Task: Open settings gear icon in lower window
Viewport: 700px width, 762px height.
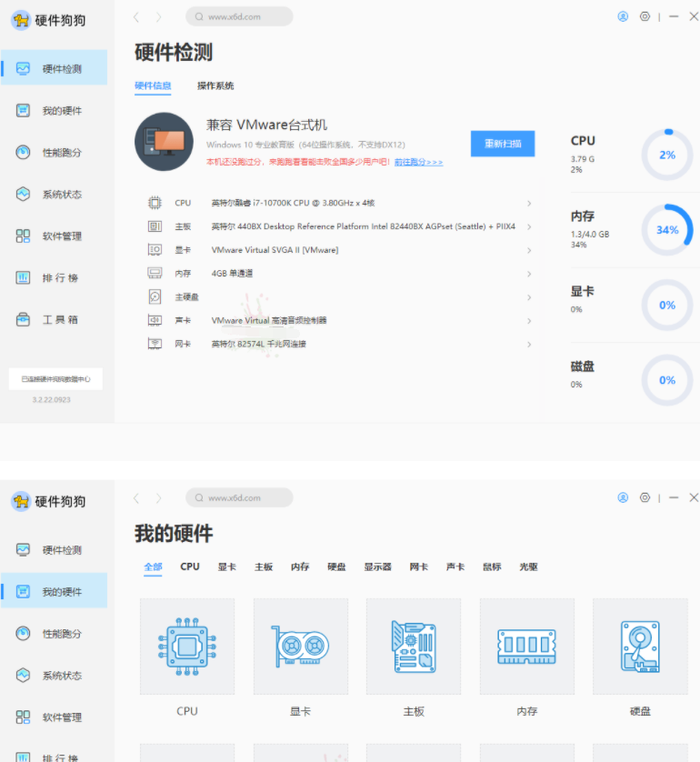Action: pos(645,497)
